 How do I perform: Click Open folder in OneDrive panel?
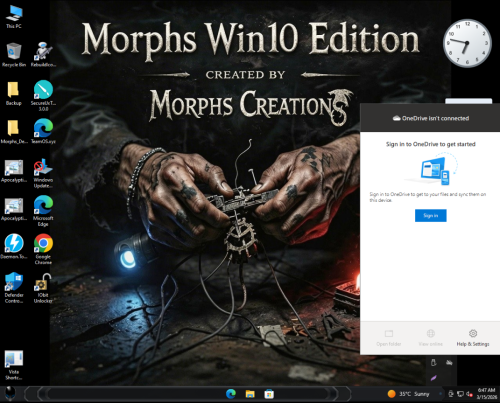389,338
